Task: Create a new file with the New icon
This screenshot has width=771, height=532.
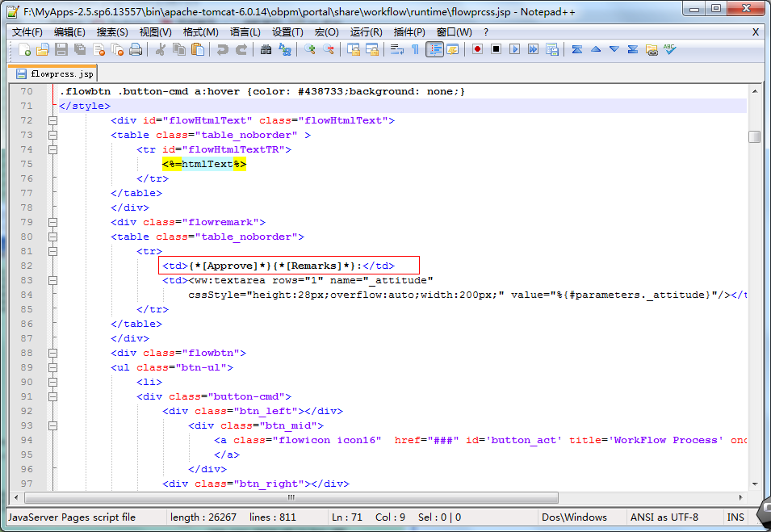Action: point(24,49)
